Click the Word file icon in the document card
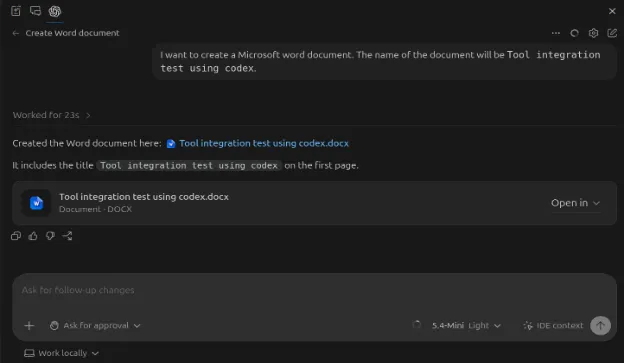Image resolution: width=624 pixels, height=363 pixels. point(36,203)
